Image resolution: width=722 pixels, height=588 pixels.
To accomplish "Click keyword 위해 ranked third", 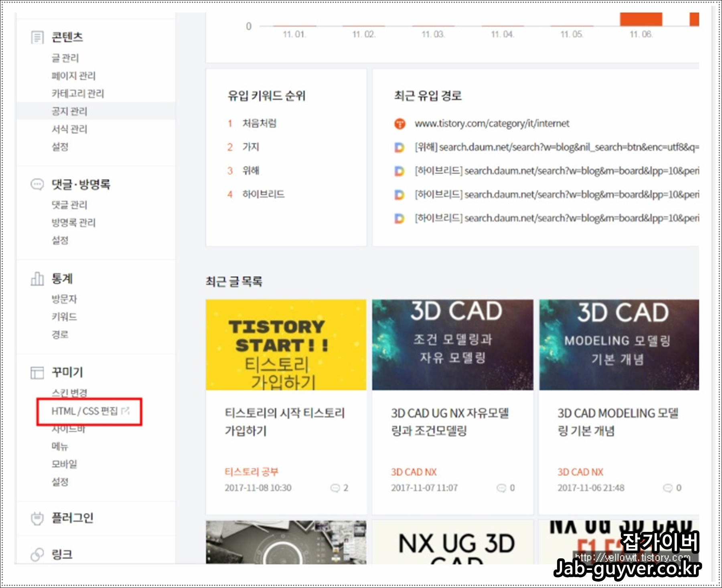I will (251, 170).
